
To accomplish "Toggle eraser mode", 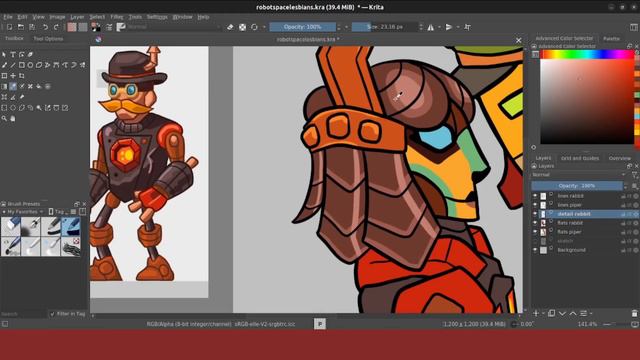I will [x=230, y=27].
